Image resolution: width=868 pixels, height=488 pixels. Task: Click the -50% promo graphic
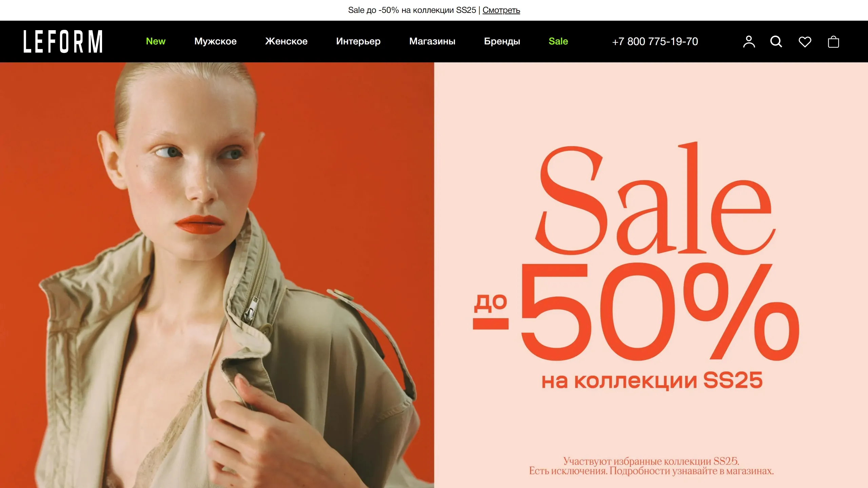tap(636, 311)
